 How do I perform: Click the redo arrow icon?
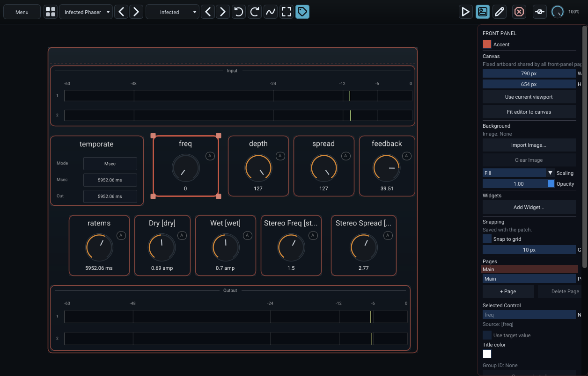255,12
